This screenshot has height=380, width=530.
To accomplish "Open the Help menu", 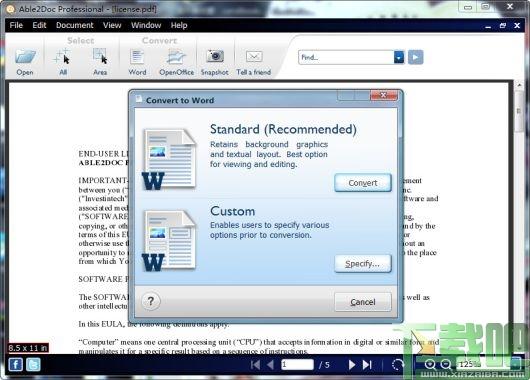I will point(179,25).
